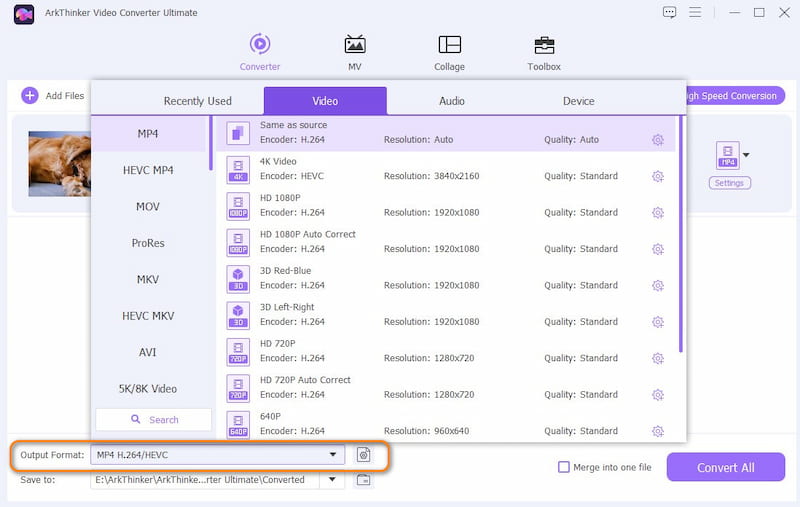This screenshot has height=507, width=800.
Task: Click the Convert All button
Action: (x=726, y=467)
